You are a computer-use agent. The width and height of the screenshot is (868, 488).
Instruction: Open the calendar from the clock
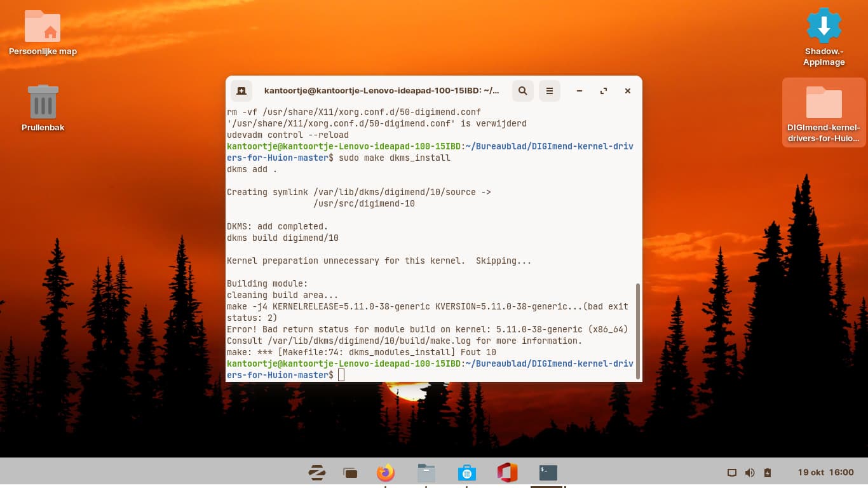pyautogui.click(x=825, y=473)
